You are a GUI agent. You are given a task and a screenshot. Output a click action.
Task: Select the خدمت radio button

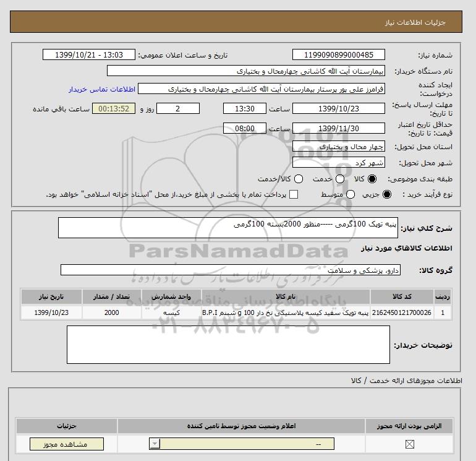tap(340, 179)
